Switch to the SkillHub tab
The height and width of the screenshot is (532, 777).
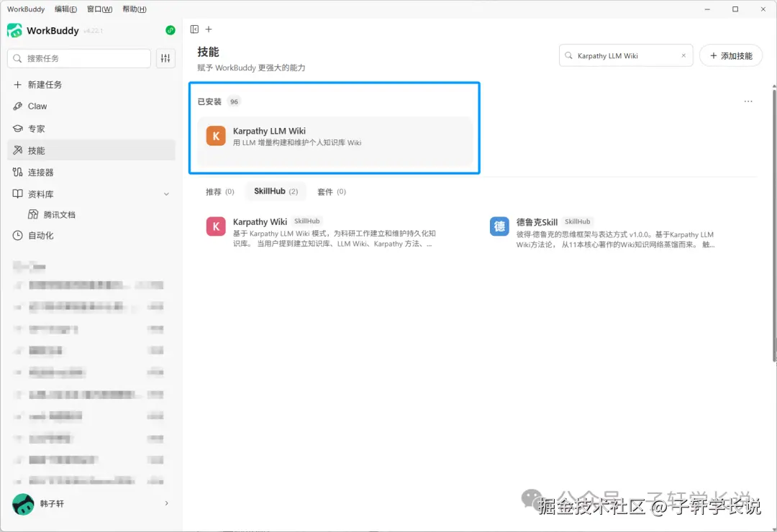tap(276, 191)
